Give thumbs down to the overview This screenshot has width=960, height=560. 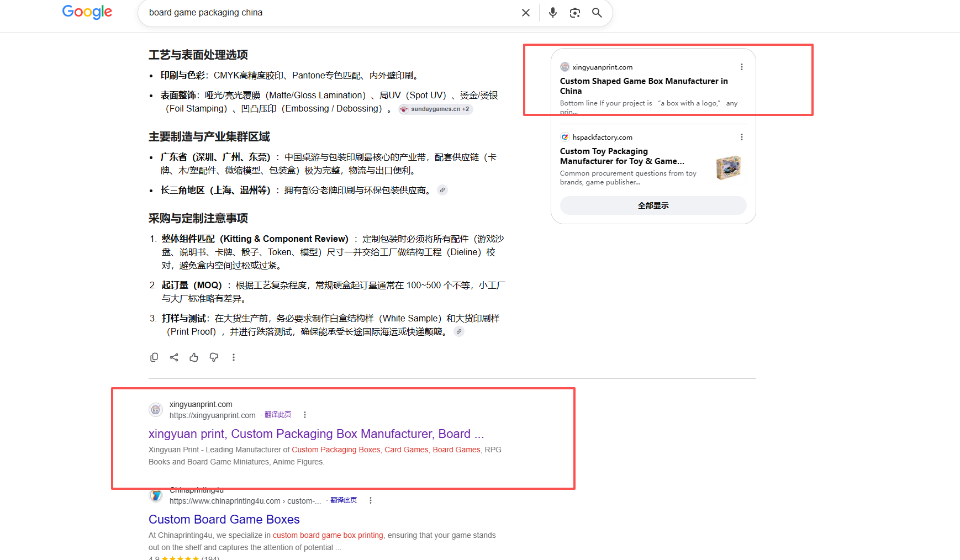point(214,357)
